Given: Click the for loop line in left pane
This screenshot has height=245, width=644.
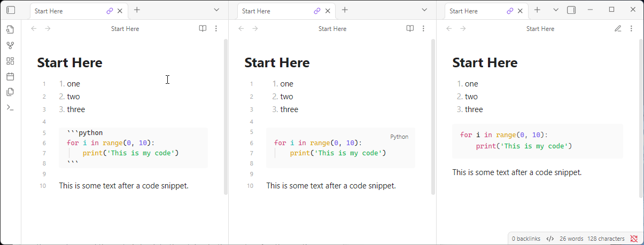Looking at the screenshot, I should (x=111, y=143).
